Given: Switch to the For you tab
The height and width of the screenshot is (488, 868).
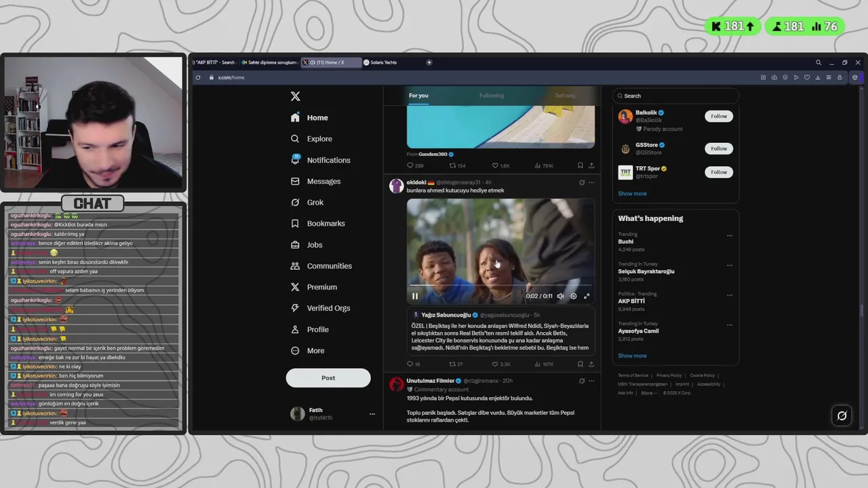Looking at the screenshot, I should click(x=418, y=96).
